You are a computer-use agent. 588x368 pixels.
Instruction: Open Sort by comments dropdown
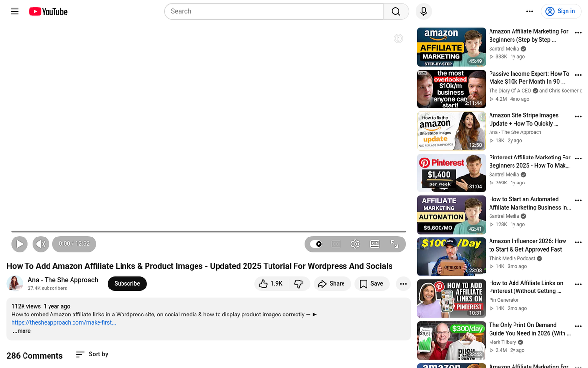point(92,354)
